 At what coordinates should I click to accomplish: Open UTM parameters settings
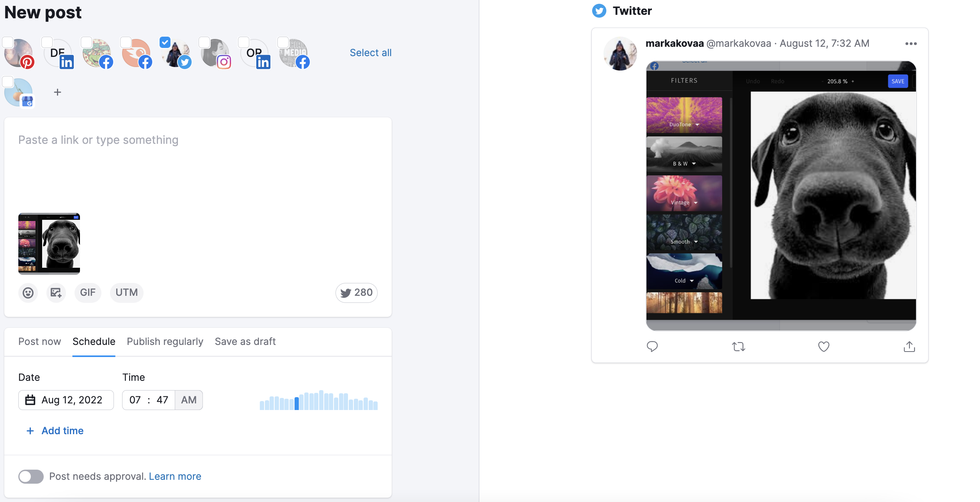(127, 293)
